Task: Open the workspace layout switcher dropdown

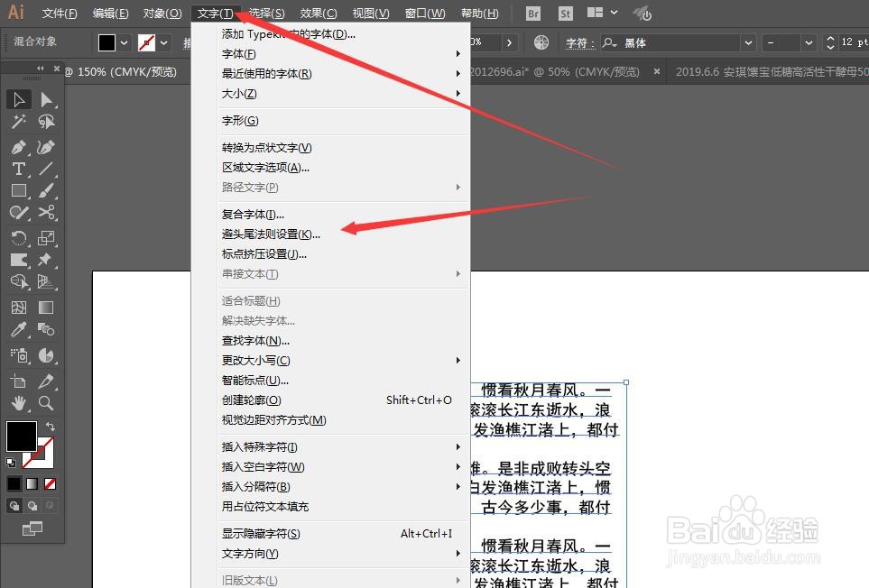Action: point(602,13)
